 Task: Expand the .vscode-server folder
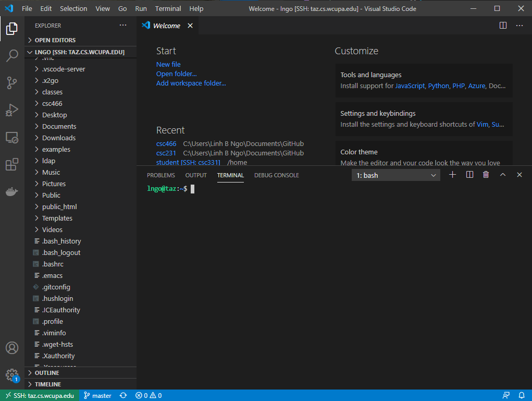[x=81, y=69]
